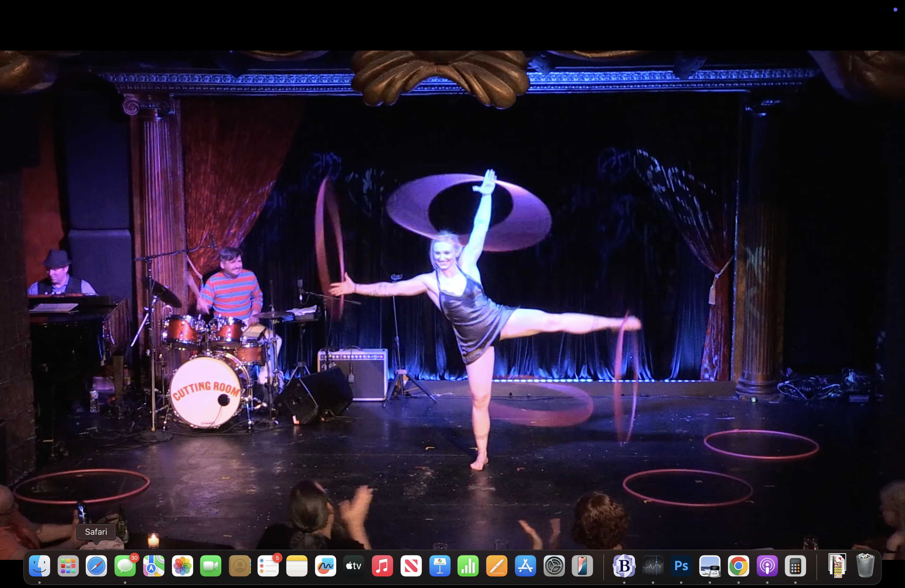Viewport: 905px width, 588px height.
Task: Open System Settings from the Dock
Action: tap(554, 566)
